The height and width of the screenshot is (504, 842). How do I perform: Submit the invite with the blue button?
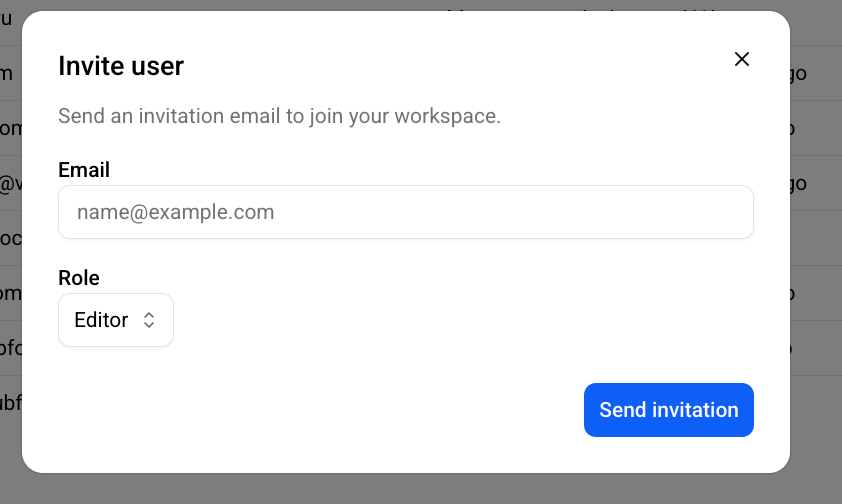coord(669,410)
